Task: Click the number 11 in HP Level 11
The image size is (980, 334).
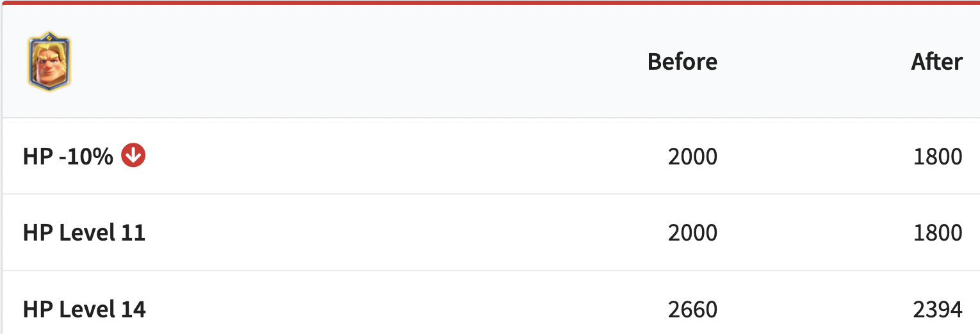Action: pos(133,233)
